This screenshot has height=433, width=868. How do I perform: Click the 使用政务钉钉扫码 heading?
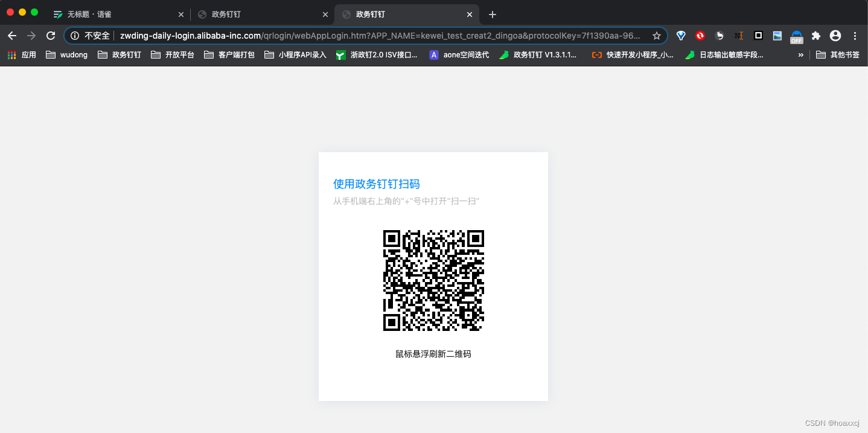pos(376,184)
